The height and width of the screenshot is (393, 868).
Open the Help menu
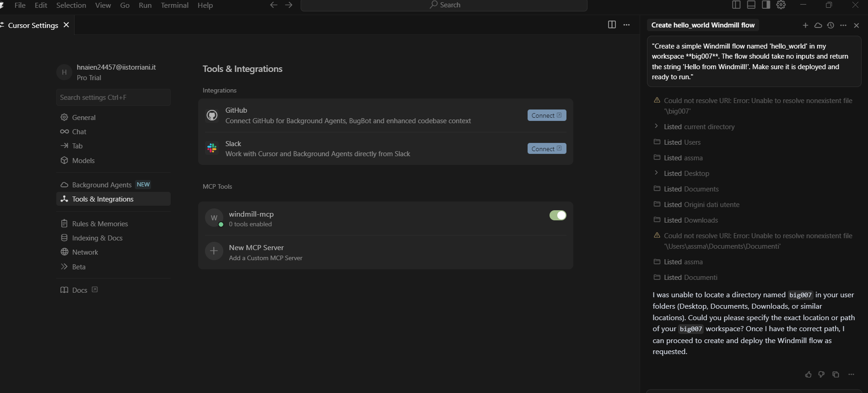[205, 5]
